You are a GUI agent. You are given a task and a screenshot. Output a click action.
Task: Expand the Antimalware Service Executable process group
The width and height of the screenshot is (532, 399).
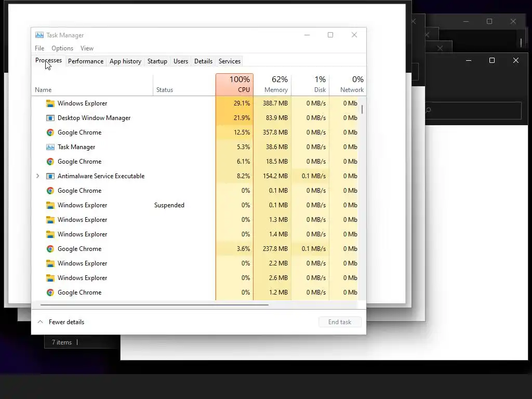click(x=37, y=176)
